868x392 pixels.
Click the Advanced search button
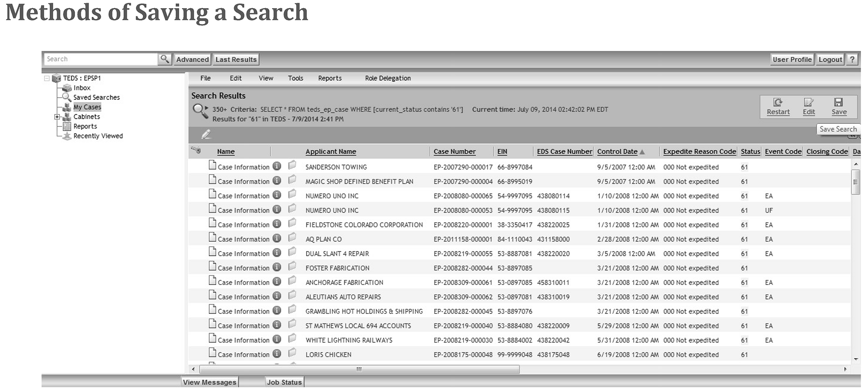[x=192, y=59]
